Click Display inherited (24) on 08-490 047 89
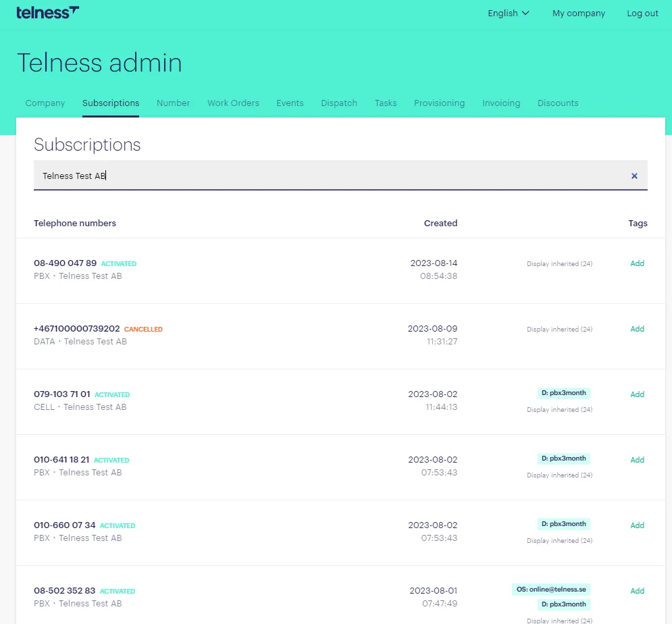672x624 pixels. tap(560, 264)
